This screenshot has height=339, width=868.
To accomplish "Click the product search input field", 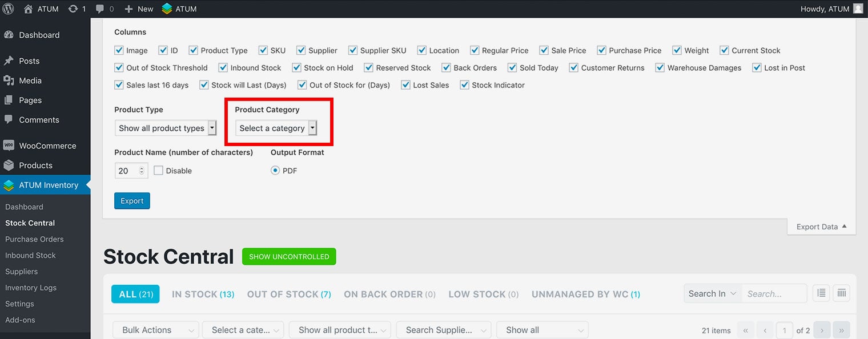I will (774, 293).
